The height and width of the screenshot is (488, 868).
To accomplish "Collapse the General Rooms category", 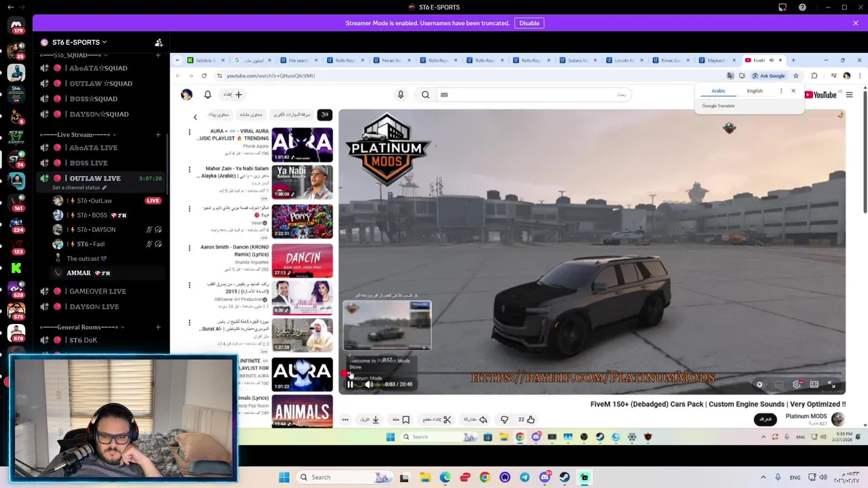I will coord(81,327).
